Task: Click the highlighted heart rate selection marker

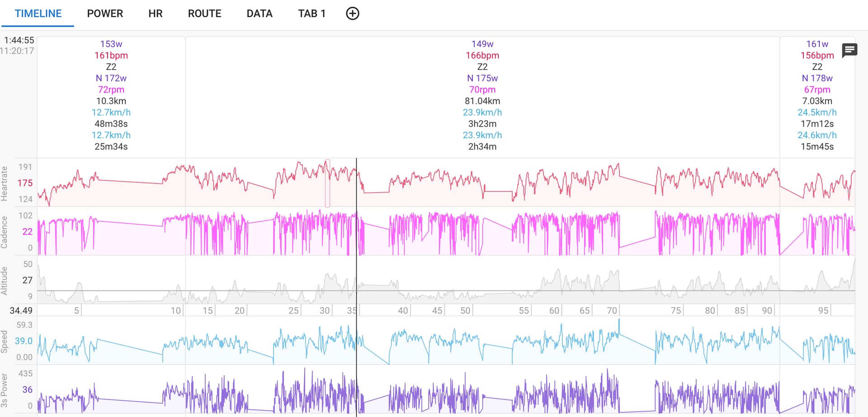Action: [x=327, y=183]
